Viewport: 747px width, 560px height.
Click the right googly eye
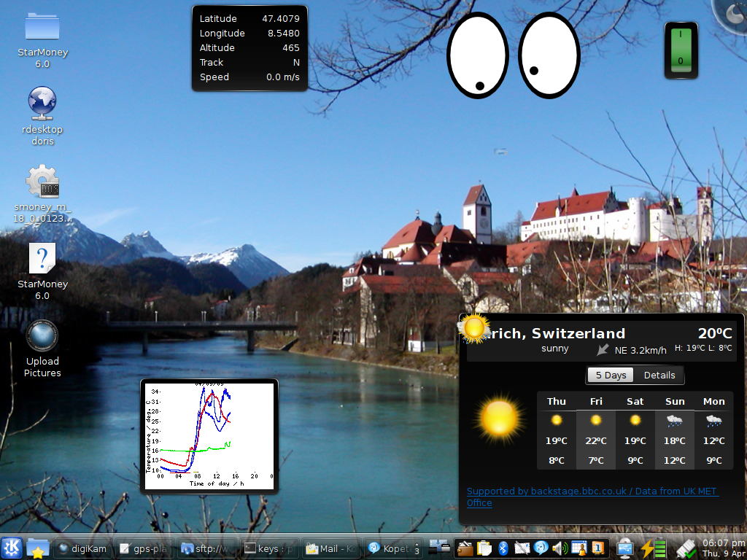point(549,55)
